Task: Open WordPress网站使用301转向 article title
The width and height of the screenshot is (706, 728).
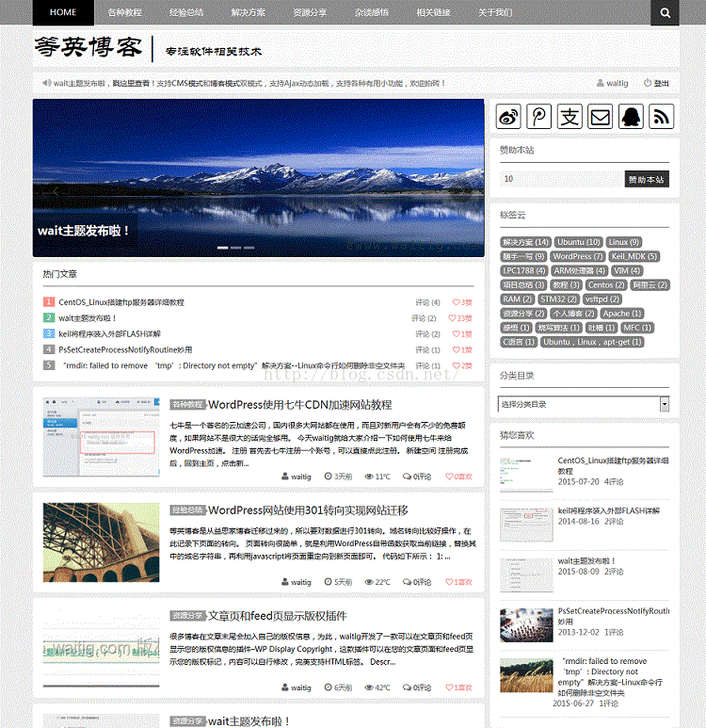Action: pyautogui.click(x=308, y=510)
